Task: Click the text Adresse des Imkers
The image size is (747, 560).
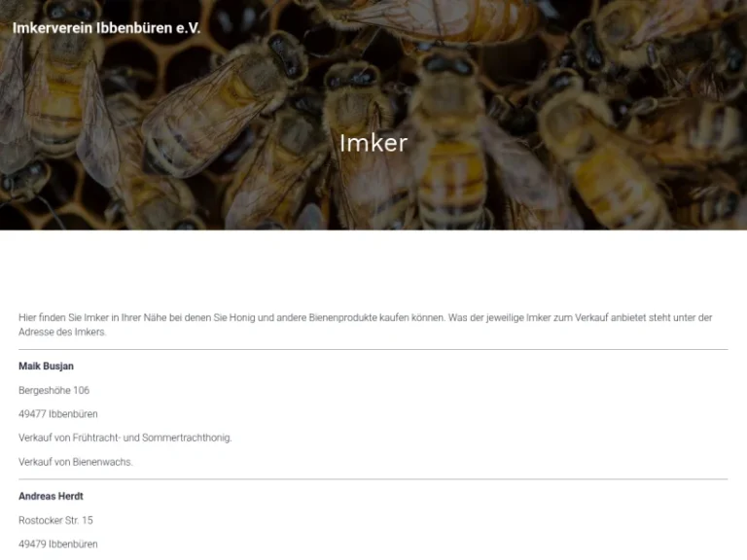Action: (x=62, y=332)
